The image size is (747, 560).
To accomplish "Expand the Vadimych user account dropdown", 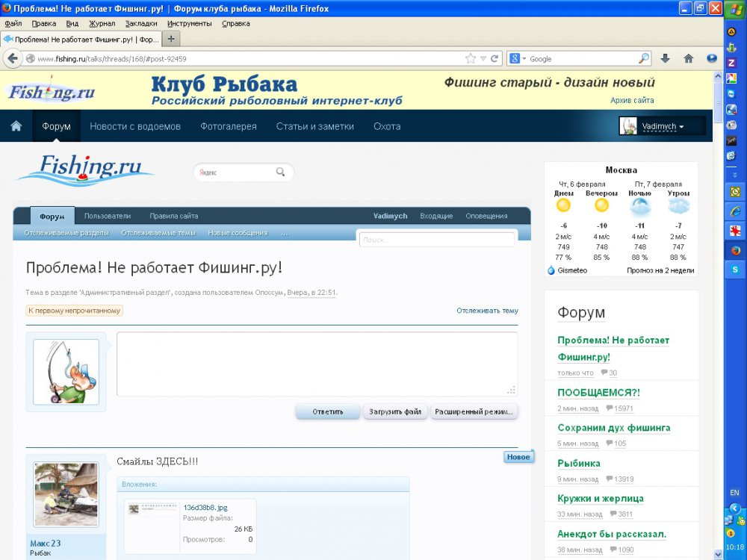I will (662, 126).
